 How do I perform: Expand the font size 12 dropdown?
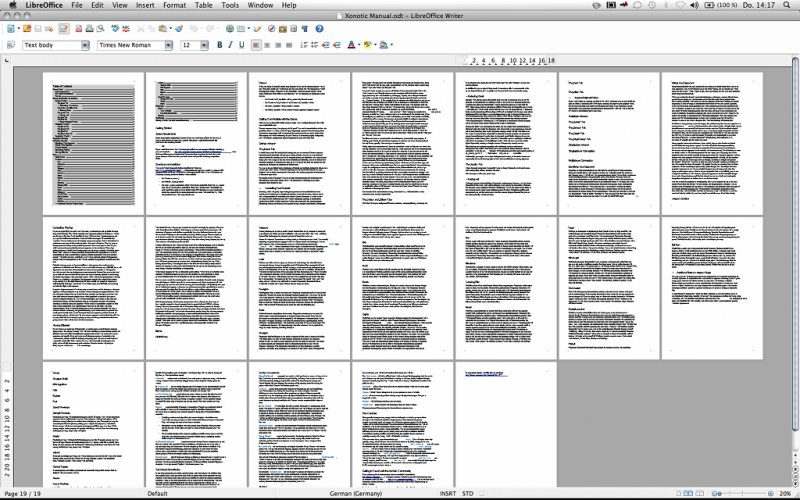[x=206, y=45]
